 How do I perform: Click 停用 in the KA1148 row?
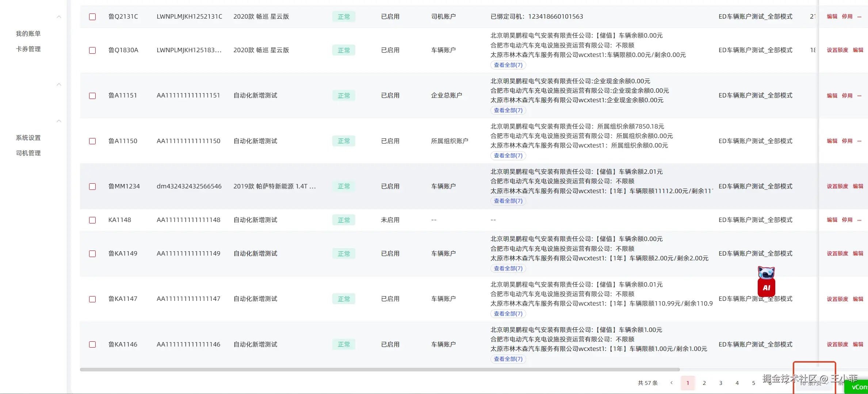click(847, 220)
